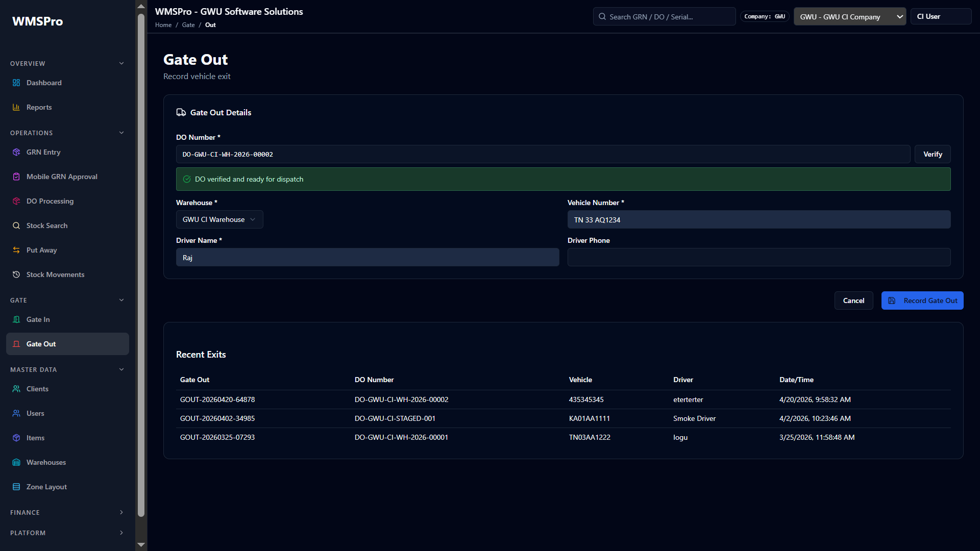Viewport: 980px width, 551px height.
Task: Open GRN Entry page
Action: (x=67, y=152)
